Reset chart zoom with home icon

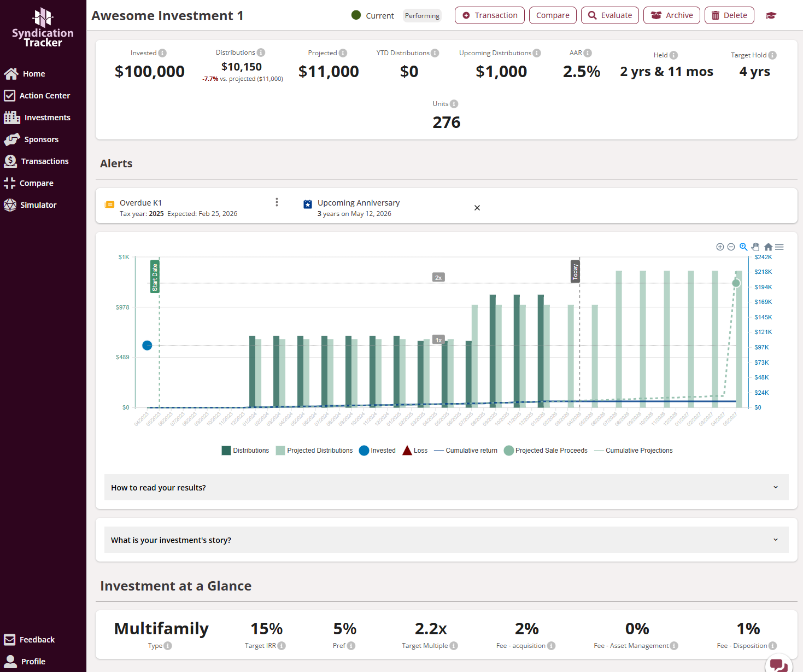(768, 247)
